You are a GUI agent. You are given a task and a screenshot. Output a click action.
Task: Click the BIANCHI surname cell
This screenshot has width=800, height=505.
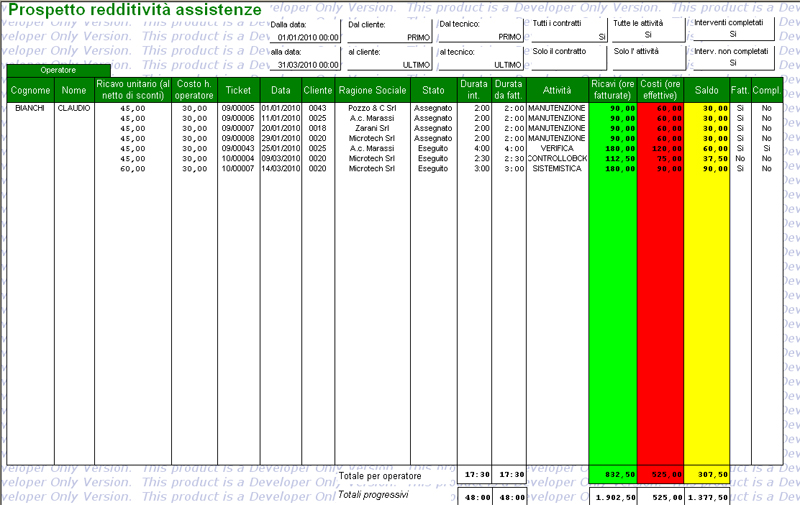click(x=30, y=108)
